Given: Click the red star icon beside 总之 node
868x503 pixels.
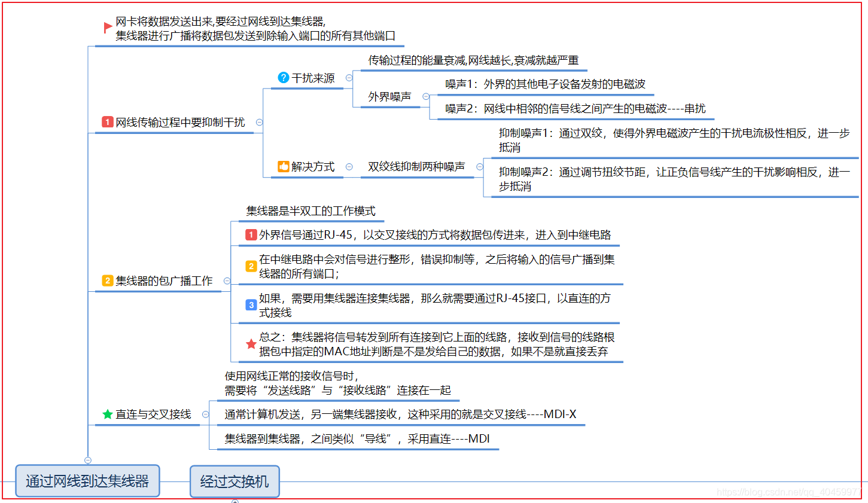Looking at the screenshot, I should 251,344.
